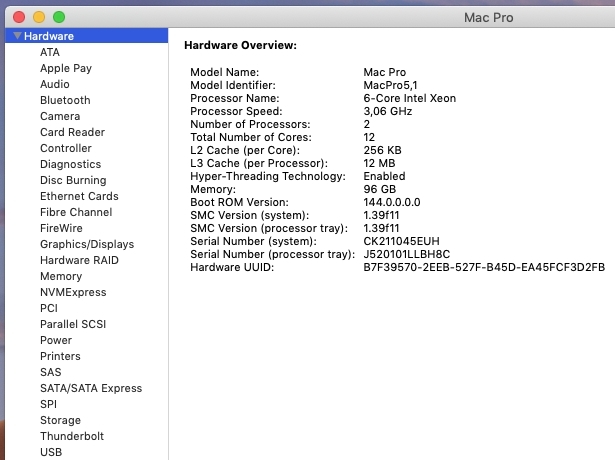Screen dimensions: 615x460
Task: Select Audio in the sidebar
Action: coord(55,84)
